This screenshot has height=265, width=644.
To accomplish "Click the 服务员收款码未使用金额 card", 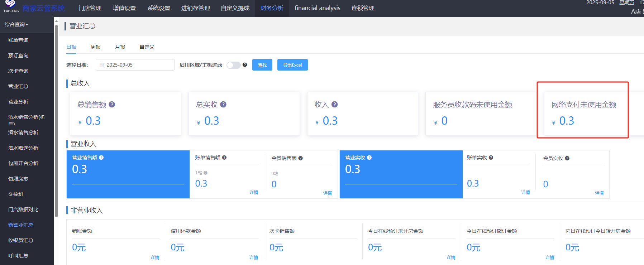I will click(481, 114).
